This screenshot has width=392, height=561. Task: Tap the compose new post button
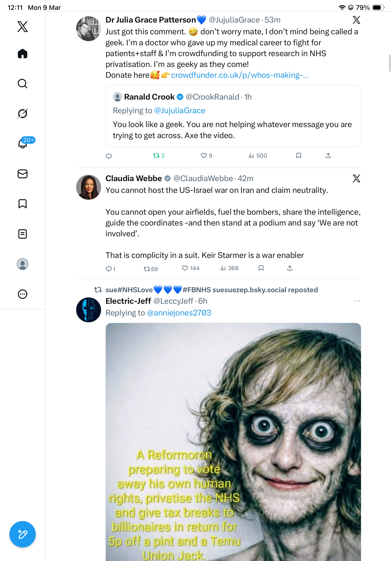click(x=23, y=534)
